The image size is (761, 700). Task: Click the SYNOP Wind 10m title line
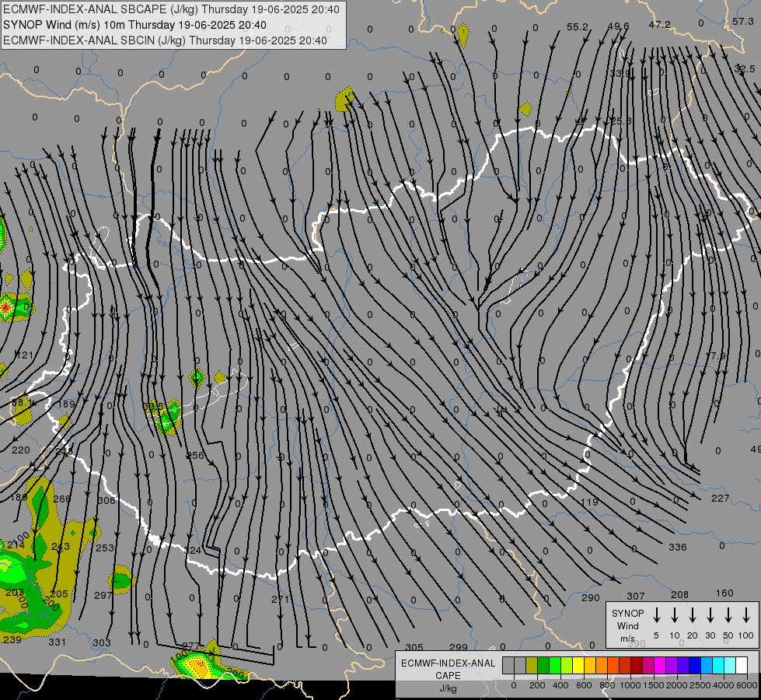point(134,25)
